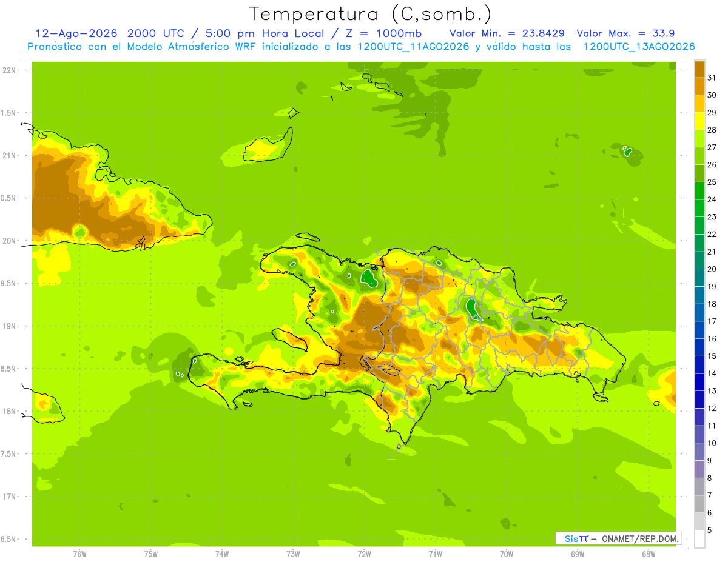Click the "69W" longitude label
The height and width of the screenshot is (562, 728).
tap(578, 554)
